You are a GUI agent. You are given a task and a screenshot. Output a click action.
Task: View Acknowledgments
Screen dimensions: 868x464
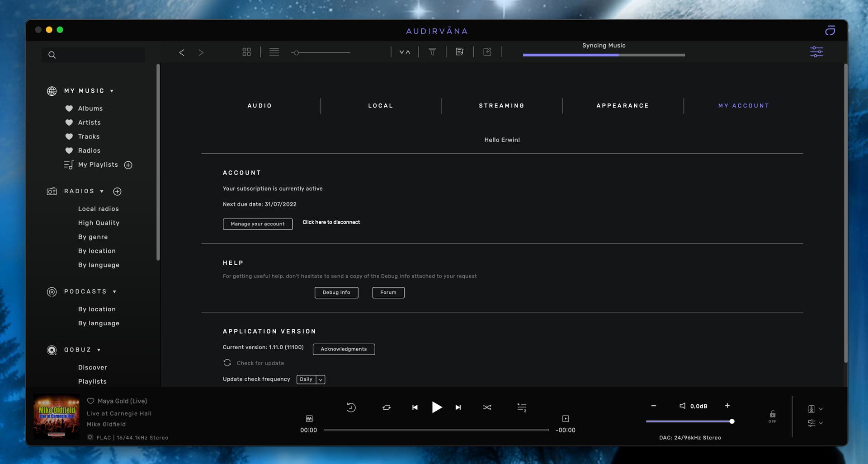[344, 349]
